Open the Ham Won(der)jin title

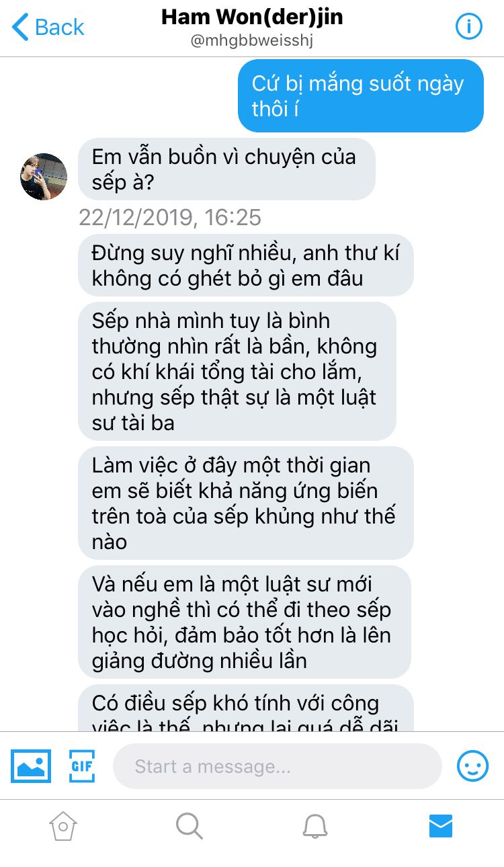click(x=252, y=17)
